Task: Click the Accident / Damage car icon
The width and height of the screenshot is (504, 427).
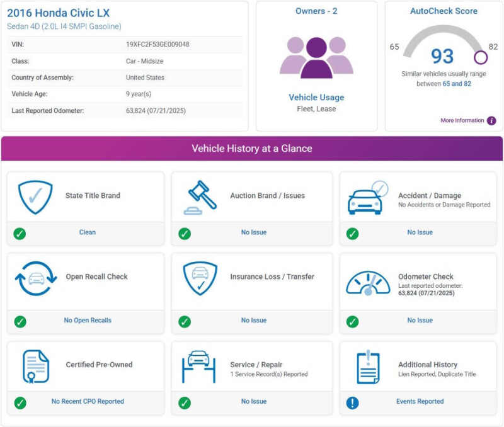Action: [367, 198]
